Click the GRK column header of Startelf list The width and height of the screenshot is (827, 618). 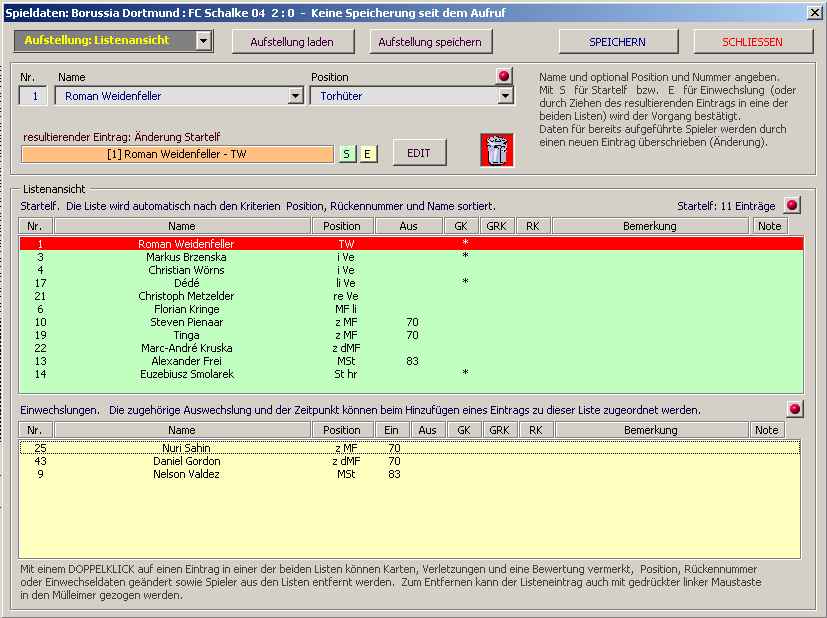click(x=496, y=226)
